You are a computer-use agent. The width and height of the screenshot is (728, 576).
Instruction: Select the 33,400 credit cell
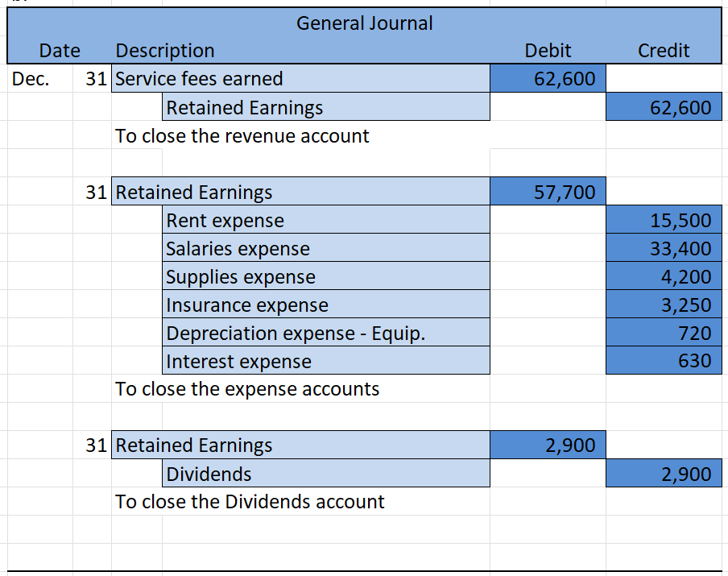click(663, 248)
